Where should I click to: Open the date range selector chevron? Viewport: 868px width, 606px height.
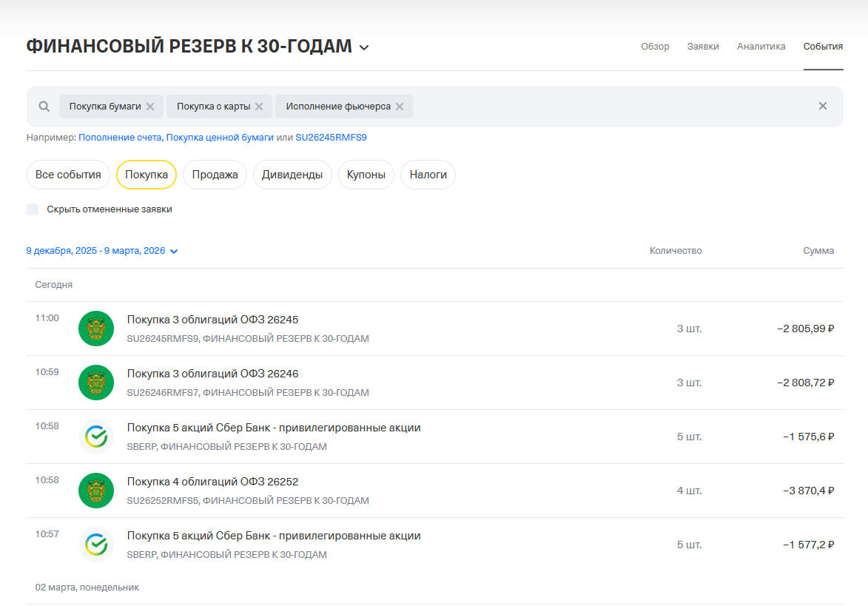[x=174, y=251]
